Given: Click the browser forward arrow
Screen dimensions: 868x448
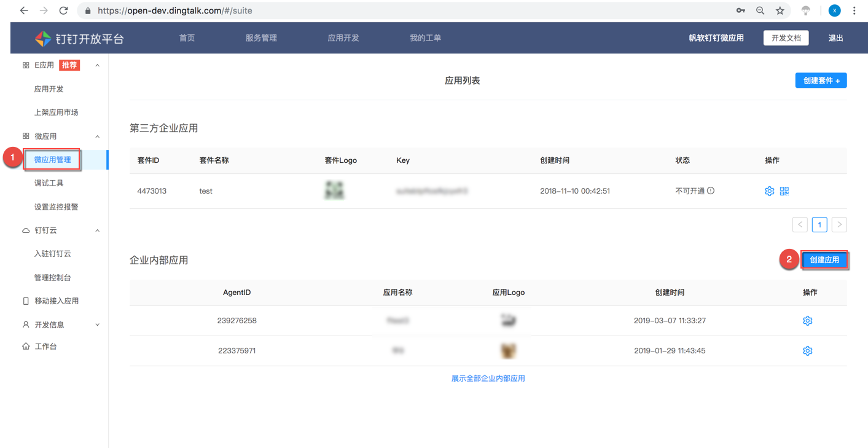Looking at the screenshot, I should click(x=44, y=10).
